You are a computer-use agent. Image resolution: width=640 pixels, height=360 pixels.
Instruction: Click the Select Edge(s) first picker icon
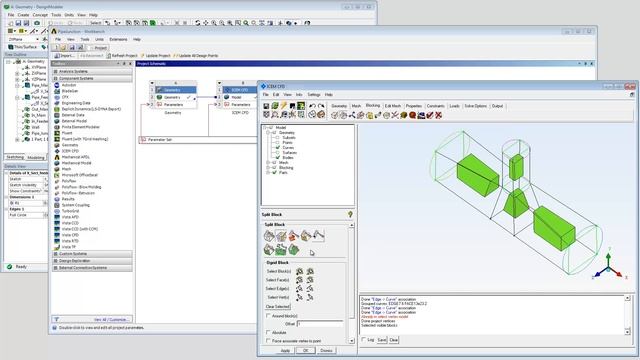[x=300, y=289]
